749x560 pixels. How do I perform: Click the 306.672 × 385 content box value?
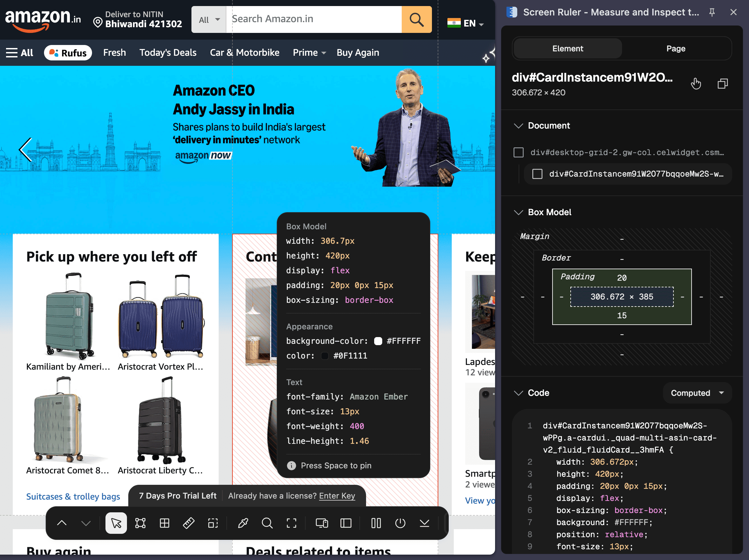click(x=622, y=297)
